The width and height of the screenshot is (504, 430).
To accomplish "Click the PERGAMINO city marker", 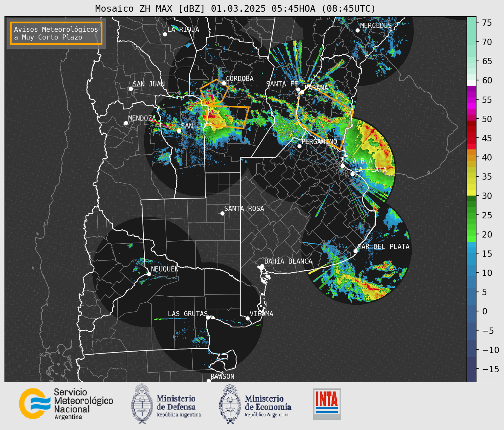I will coord(299,146).
